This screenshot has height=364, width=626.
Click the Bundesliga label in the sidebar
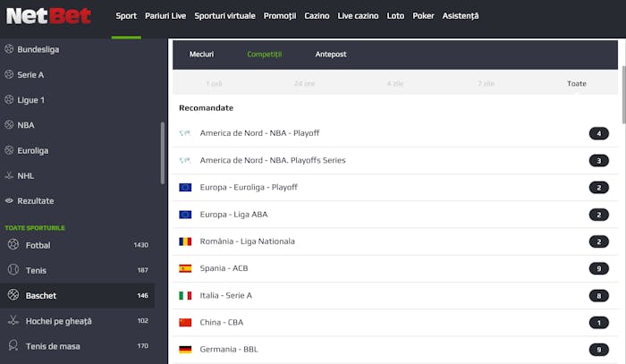(x=38, y=49)
